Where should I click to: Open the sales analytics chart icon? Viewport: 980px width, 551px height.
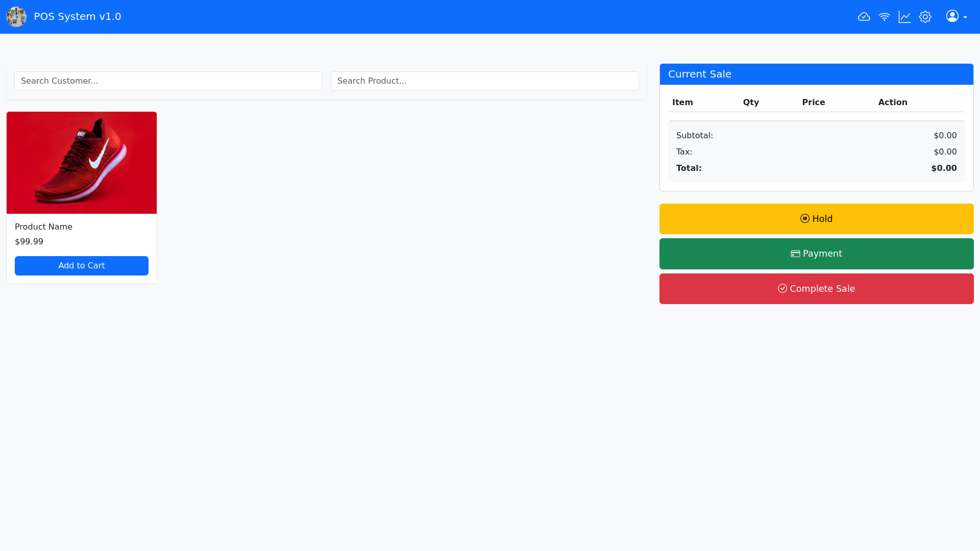point(905,16)
